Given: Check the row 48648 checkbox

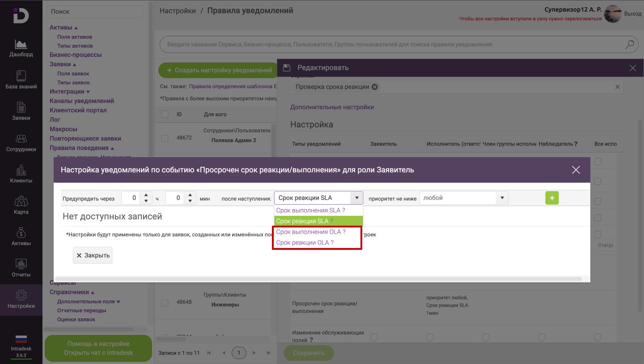Looking at the screenshot, I should click(x=165, y=302).
